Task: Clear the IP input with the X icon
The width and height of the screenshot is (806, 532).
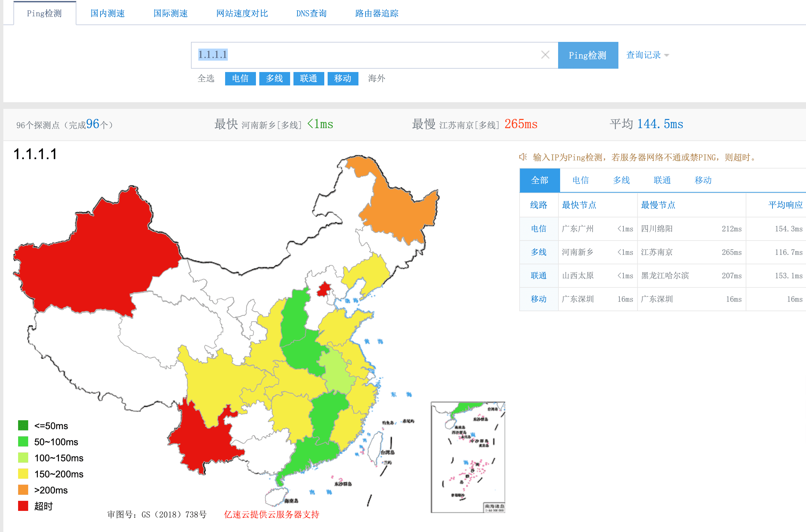Action: coord(545,55)
